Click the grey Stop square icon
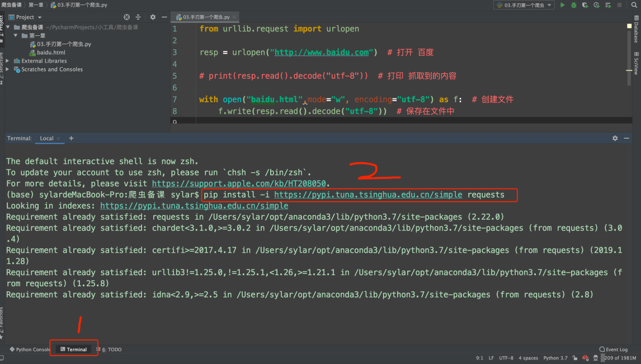This screenshot has height=364, width=641. click(x=619, y=5)
